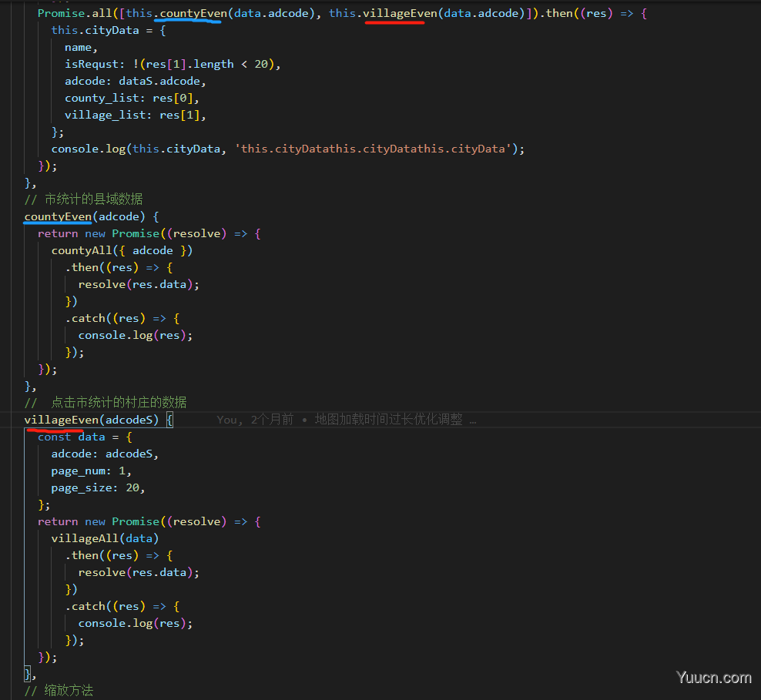Screen dimensions: 761x700
Task: Click 'this.villageEven' underlined in red inside Promise.all
Action: tap(384, 14)
